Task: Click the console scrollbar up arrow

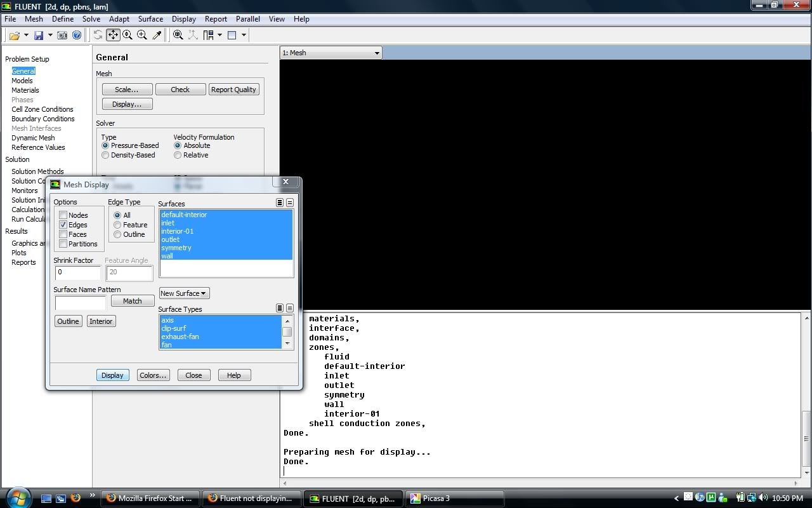Action: (806, 317)
